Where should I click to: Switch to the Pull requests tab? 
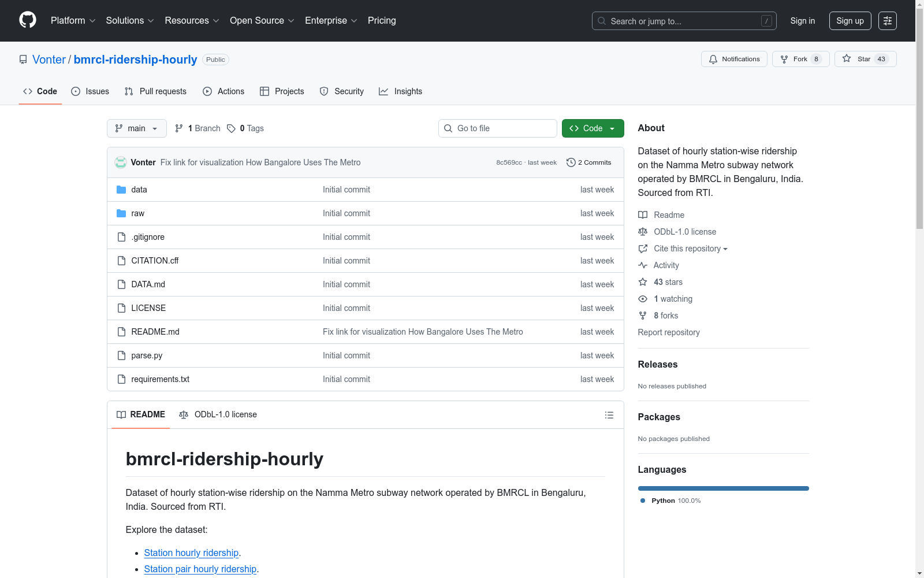tap(155, 91)
